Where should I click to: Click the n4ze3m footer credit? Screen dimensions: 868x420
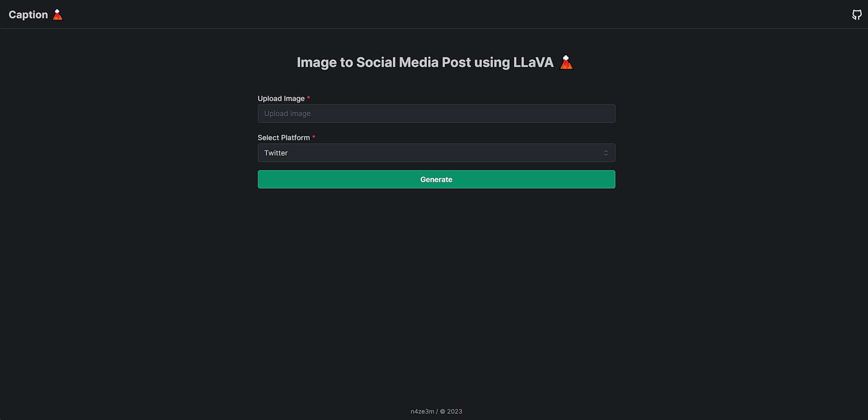[422, 411]
